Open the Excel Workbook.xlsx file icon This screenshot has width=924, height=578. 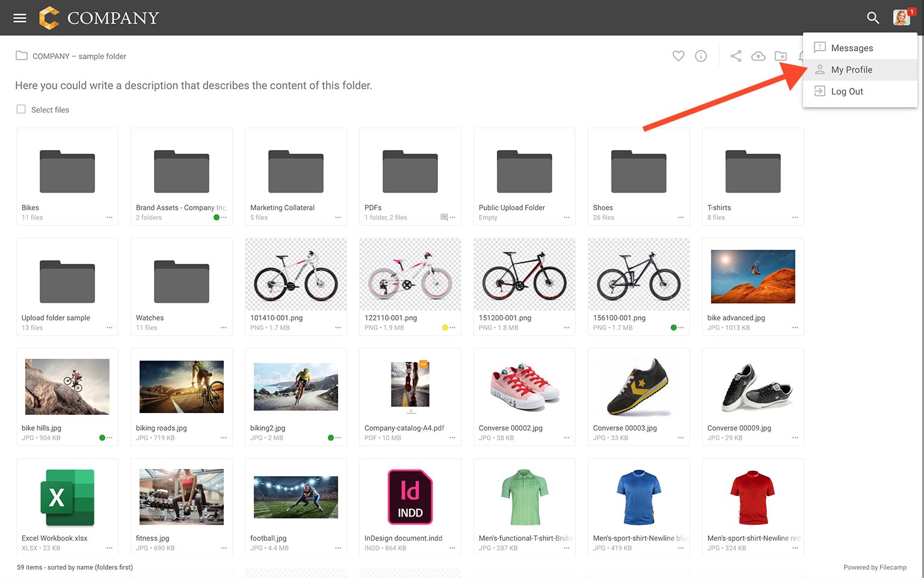point(67,497)
